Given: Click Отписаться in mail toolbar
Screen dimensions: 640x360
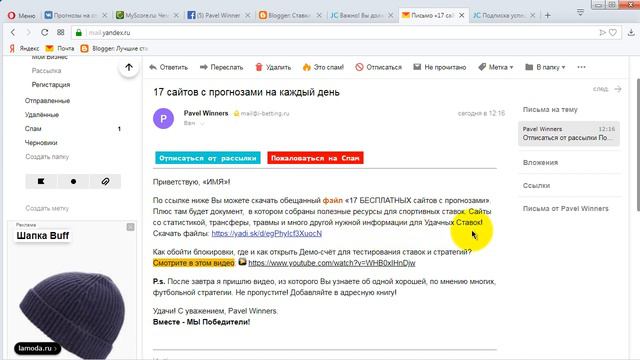Looking at the screenshot, I should pos(378,67).
